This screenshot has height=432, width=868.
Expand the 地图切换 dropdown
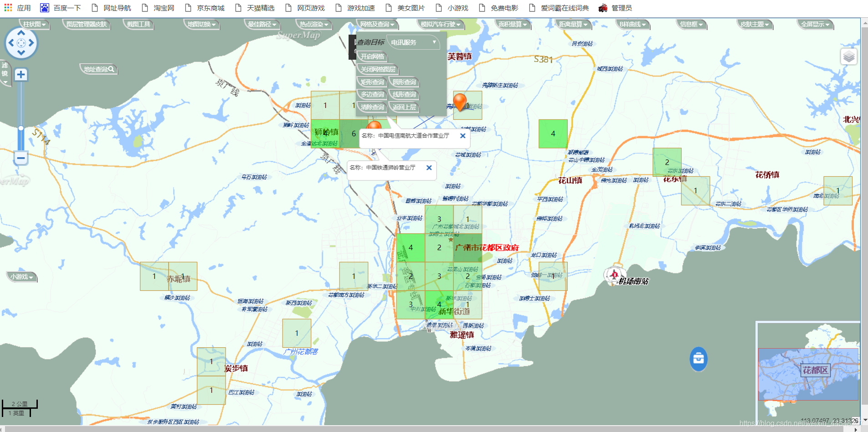[201, 24]
